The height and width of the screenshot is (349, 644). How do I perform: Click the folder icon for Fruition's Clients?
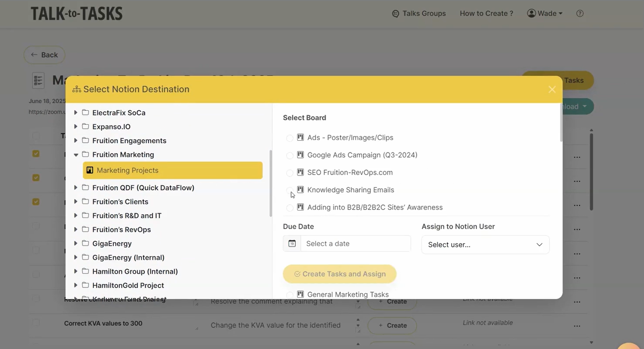[x=85, y=201]
